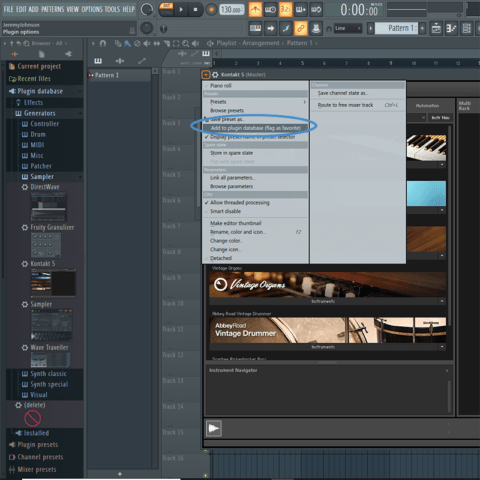Image resolution: width=480 pixels, height=480 pixels.
Task: Open the FILE menu
Action: (x=9, y=9)
